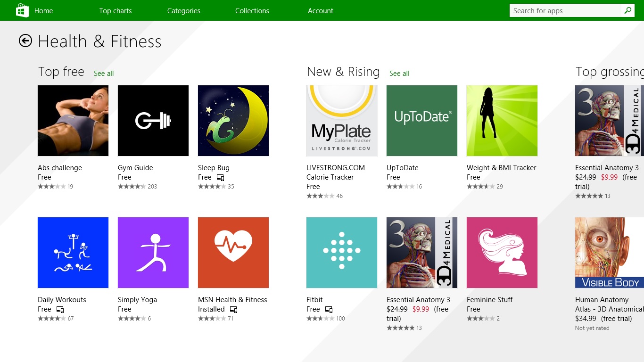Click the UpToDate app title
The height and width of the screenshot is (362, 644).
tap(403, 168)
